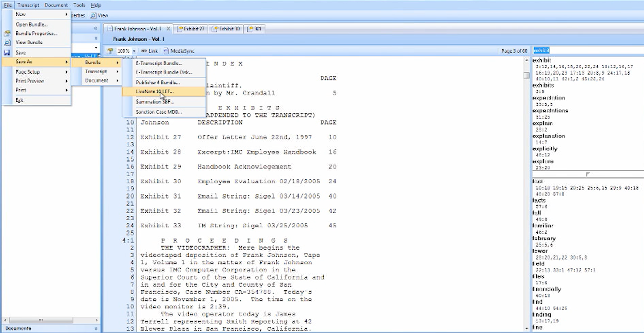Switch to the Exhibit 27 tab
644x333 pixels.
pos(191,29)
